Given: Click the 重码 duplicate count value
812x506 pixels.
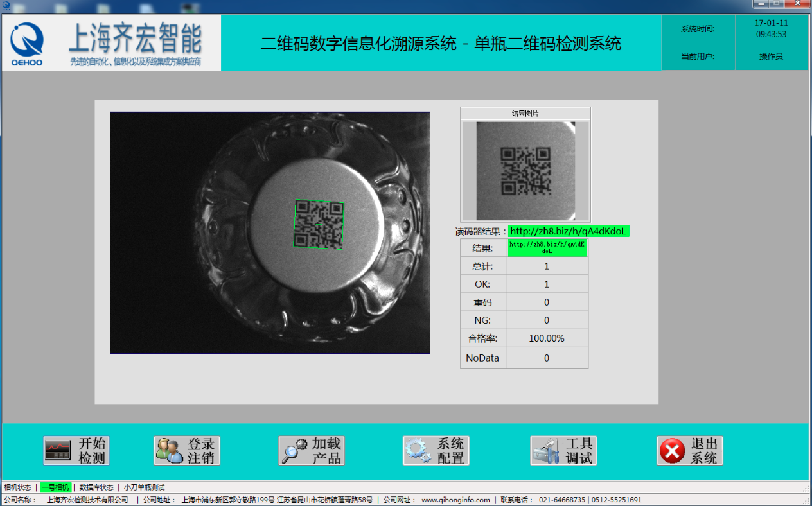Looking at the screenshot, I should tap(547, 302).
